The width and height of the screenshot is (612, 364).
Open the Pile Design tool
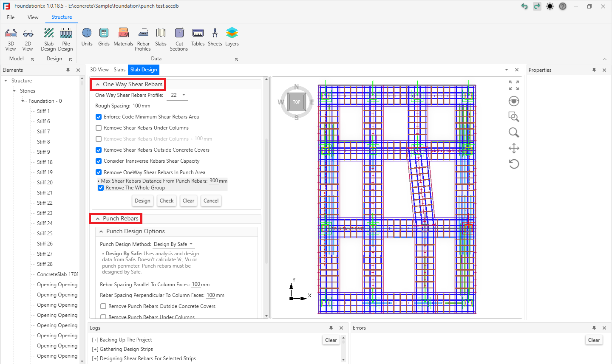pyautogui.click(x=66, y=40)
